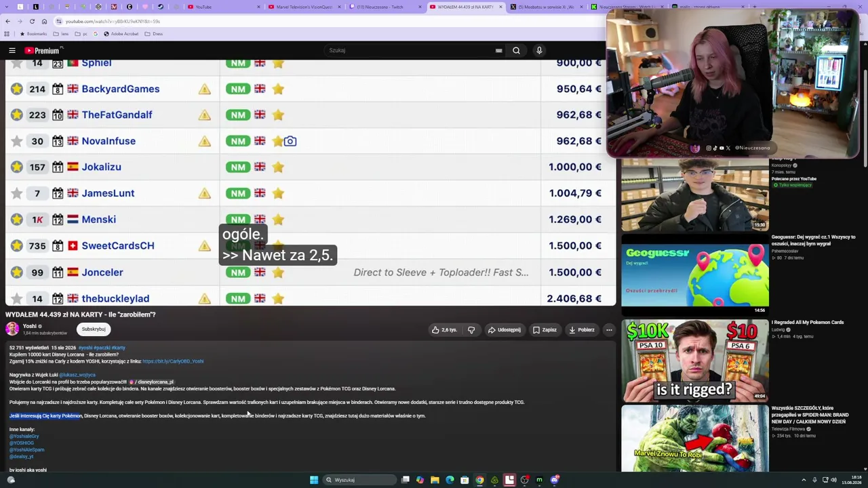Open the Dress bookmarks folder
The height and width of the screenshot is (488, 868).
coord(154,34)
